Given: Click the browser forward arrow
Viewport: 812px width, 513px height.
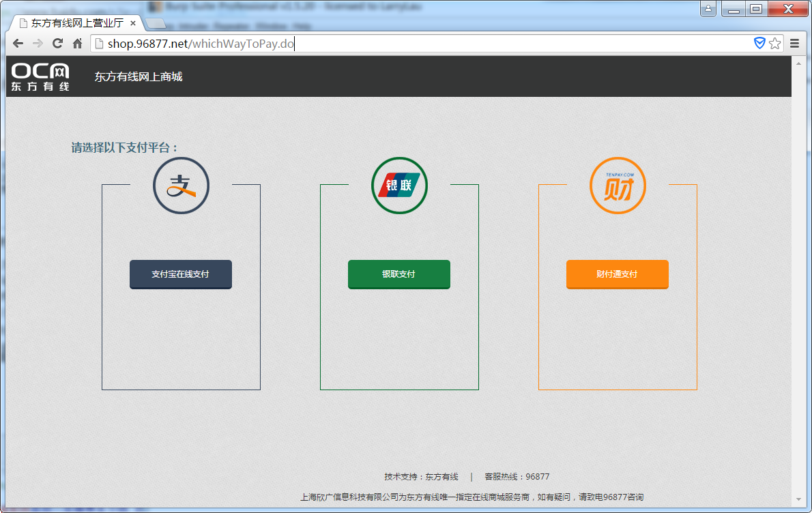Looking at the screenshot, I should tap(38, 44).
